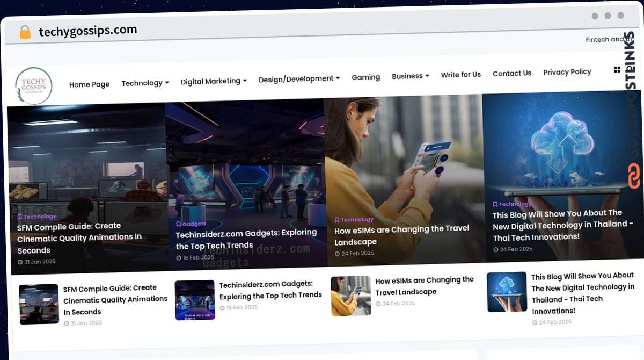
Task: Open the eSIMs Travel Landscape hero headline
Action: point(401,235)
